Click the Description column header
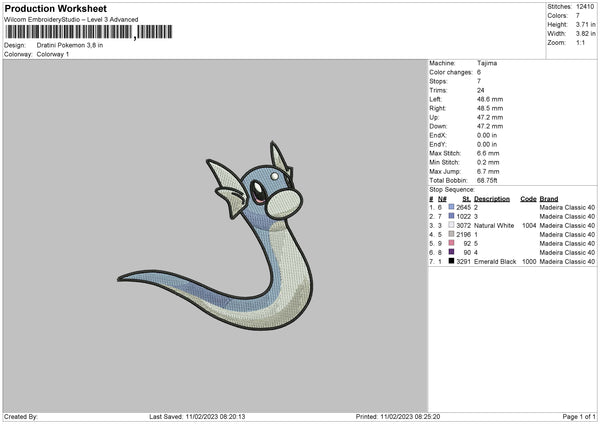 coord(492,199)
